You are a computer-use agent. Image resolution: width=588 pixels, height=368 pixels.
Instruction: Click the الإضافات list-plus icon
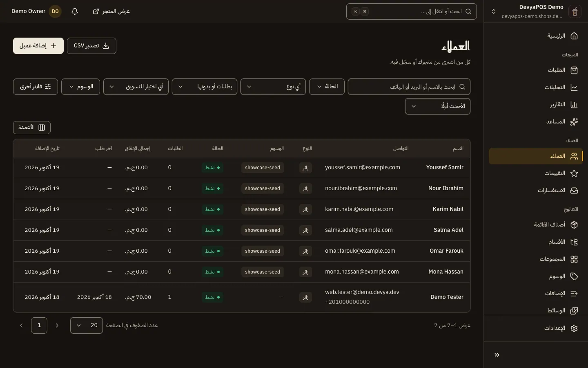pyautogui.click(x=574, y=294)
